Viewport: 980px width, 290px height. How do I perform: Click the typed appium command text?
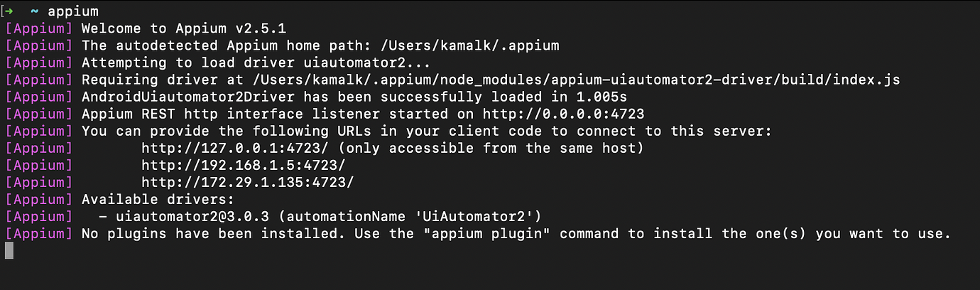[x=73, y=12]
